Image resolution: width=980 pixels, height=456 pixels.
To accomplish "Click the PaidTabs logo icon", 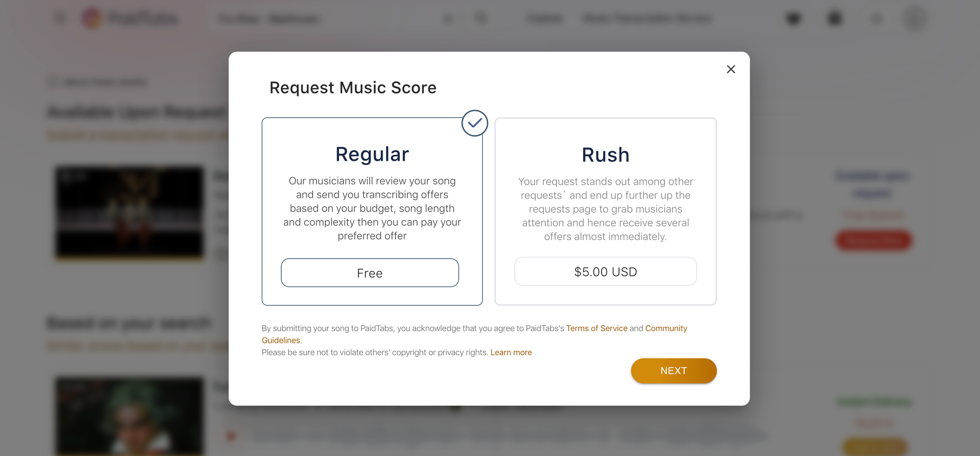I will (x=92, y=19).
